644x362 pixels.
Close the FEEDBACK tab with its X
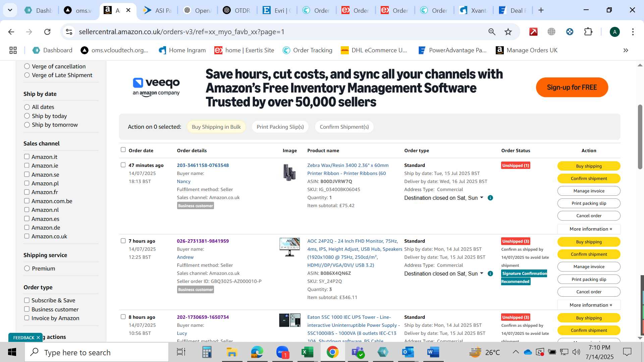point(38,338)
